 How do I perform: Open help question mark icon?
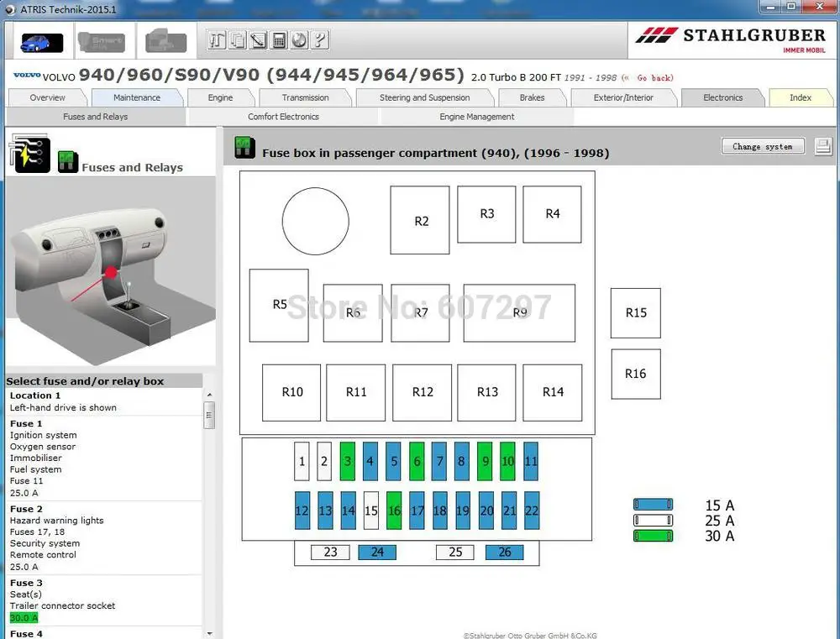tap(319, 40)
